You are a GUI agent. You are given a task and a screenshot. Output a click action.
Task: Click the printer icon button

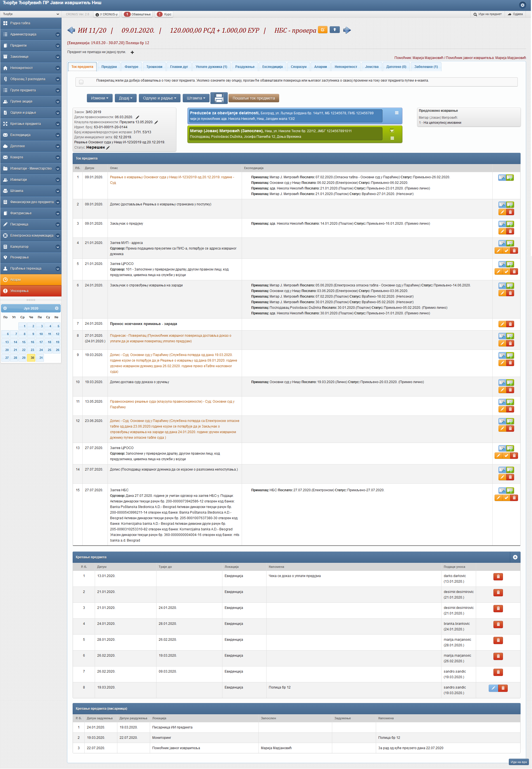point(219,98)
